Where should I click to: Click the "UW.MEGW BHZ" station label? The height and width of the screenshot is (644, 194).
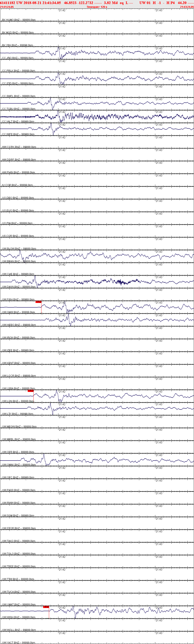pos(11,427)
